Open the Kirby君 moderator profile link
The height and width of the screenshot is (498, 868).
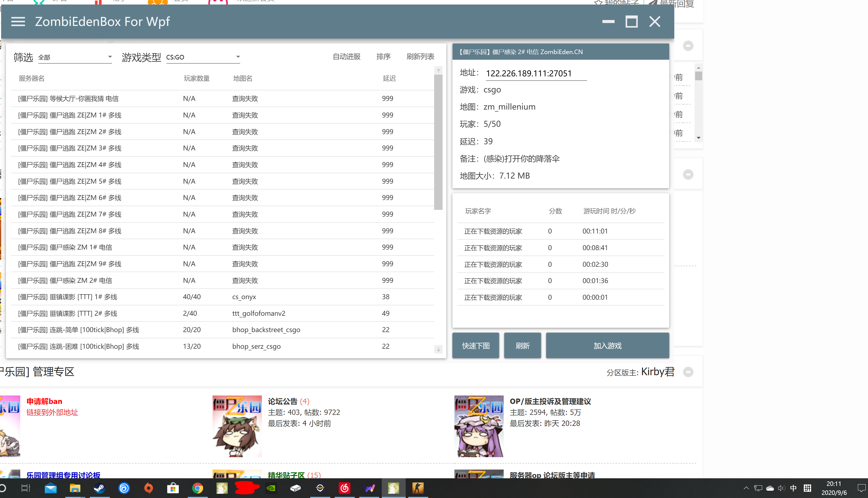click(657, 372)
